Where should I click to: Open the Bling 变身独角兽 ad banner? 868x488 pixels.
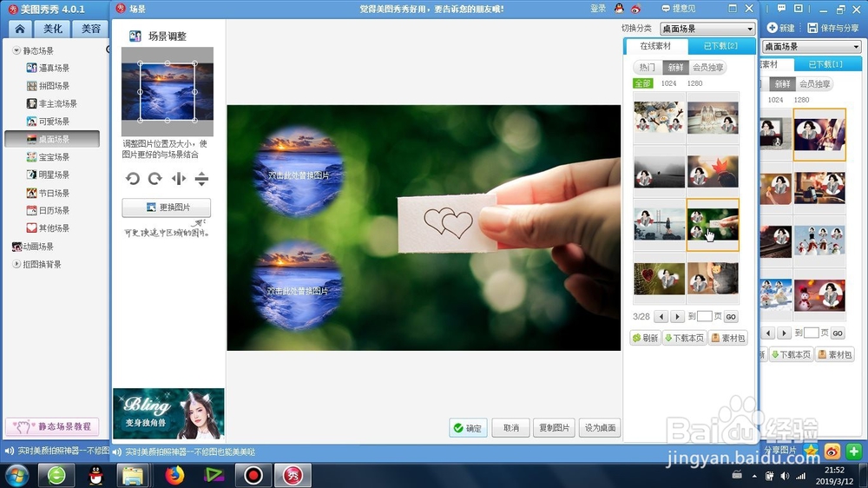coord(169,414)
